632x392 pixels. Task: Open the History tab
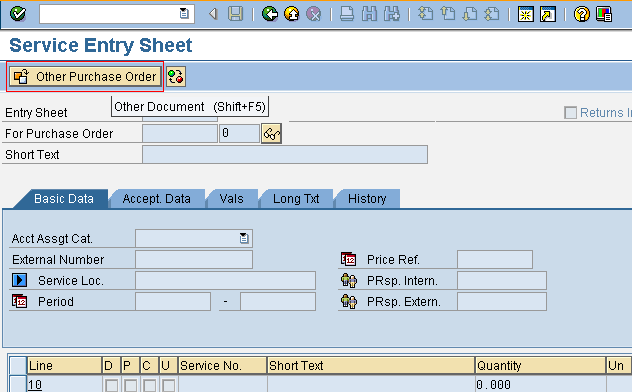(x=367, y=199)
